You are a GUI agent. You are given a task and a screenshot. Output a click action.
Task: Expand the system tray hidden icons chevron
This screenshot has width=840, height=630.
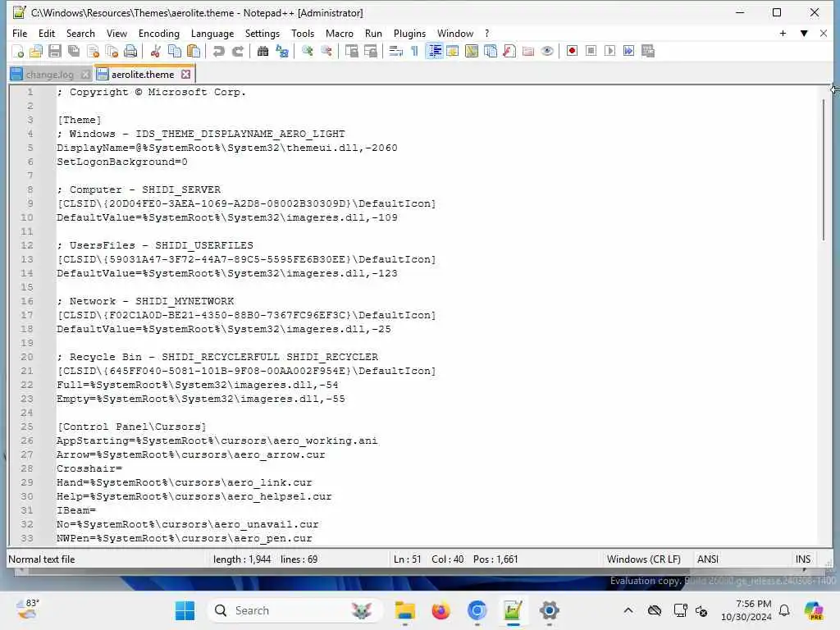628,610
